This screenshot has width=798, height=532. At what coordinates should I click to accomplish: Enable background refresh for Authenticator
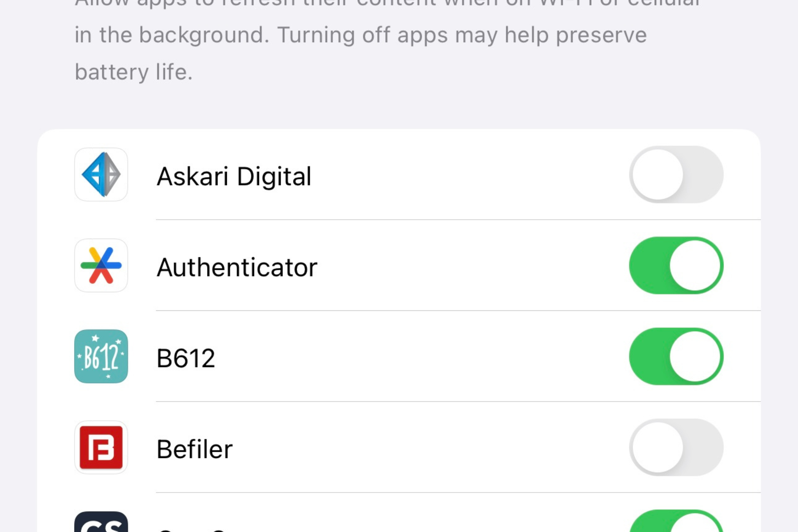click(677, 265)
